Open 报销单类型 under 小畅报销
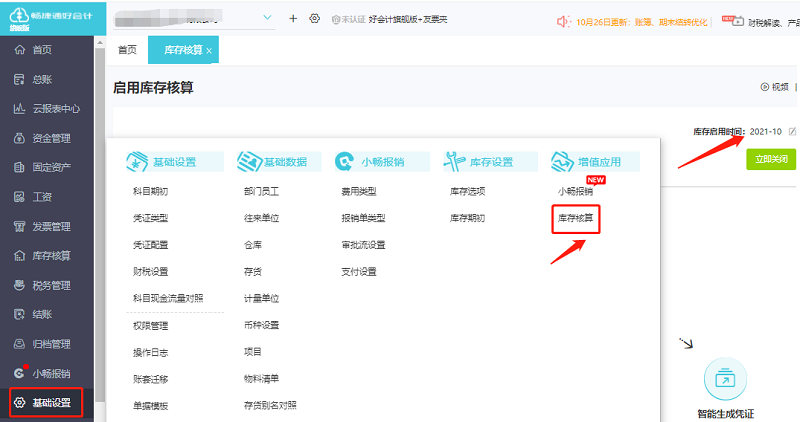Image resolution: width=800 pixels, height=422 pixels. (x=363, y=218)
